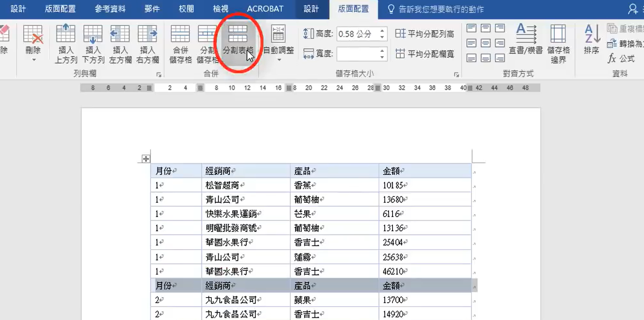Align cell text center left

click(x=471, y=43)
